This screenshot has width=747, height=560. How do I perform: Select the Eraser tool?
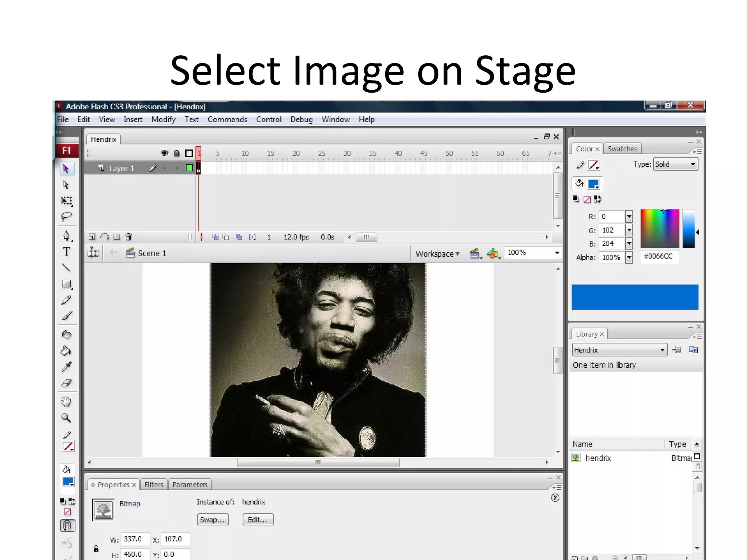pos(66,383)
